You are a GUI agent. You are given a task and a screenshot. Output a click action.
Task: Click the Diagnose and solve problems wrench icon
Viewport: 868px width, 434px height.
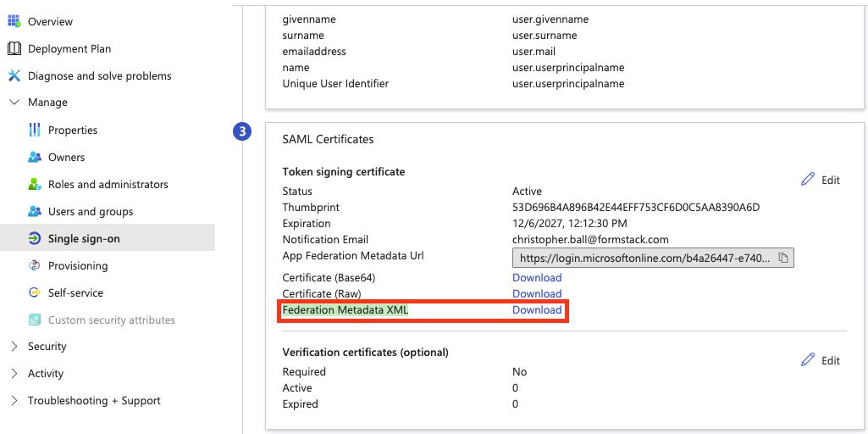(x=14, y=75)
